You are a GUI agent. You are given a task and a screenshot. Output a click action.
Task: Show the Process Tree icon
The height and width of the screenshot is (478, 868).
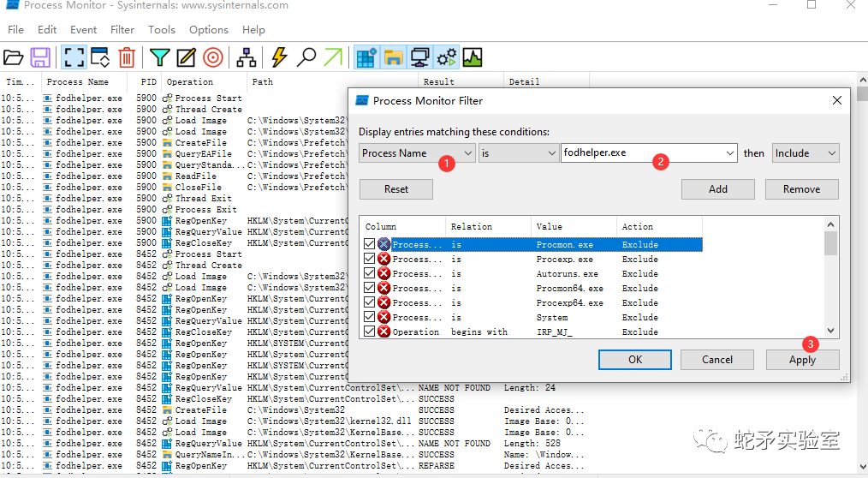[x=247, y=57]
